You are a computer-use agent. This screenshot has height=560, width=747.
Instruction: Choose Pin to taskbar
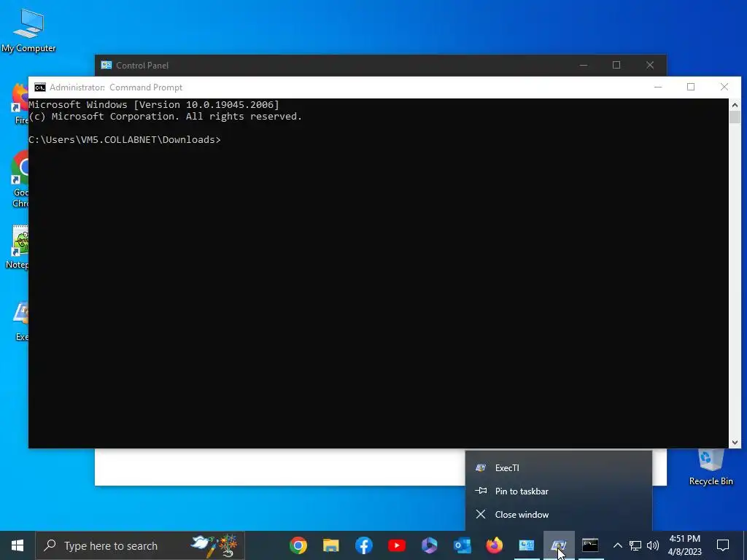coord(558,491)
